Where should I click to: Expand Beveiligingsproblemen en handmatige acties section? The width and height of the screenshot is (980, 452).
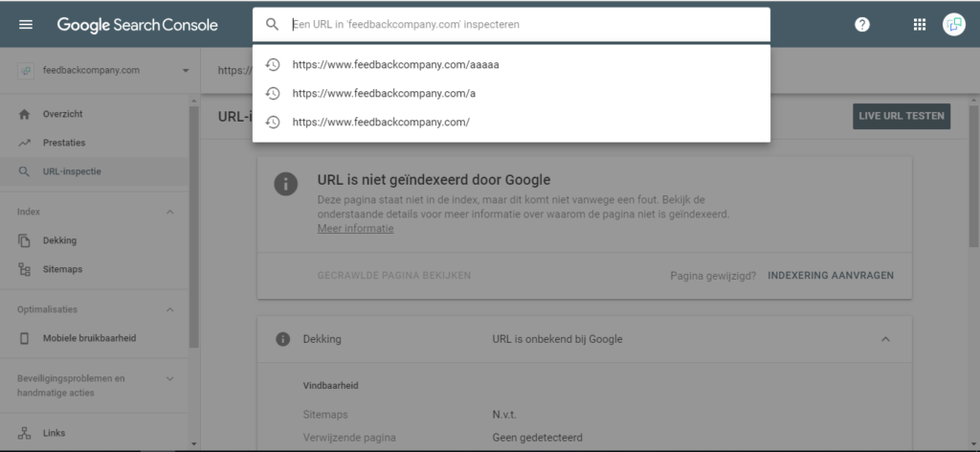point(170,378)
